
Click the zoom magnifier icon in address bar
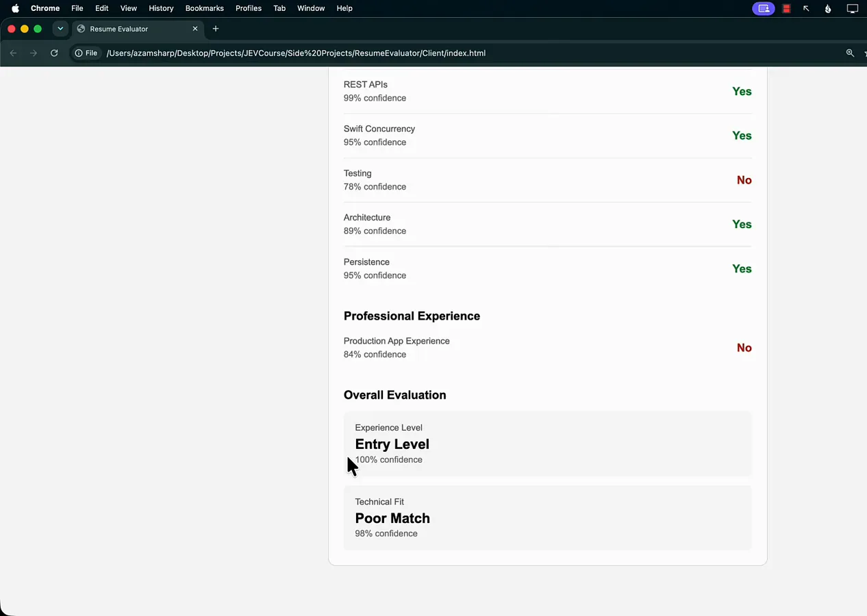[x=850, y=53]
